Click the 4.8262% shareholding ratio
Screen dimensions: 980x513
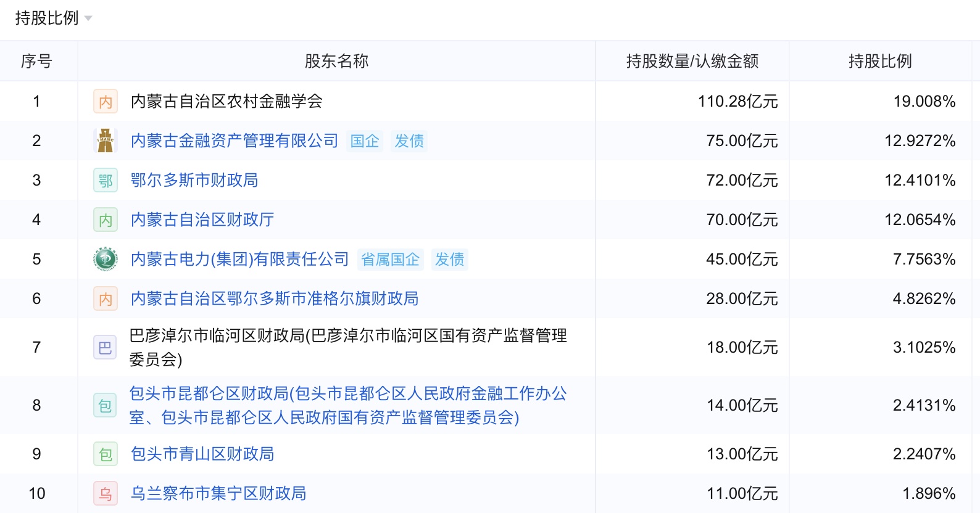click(924, 298)
